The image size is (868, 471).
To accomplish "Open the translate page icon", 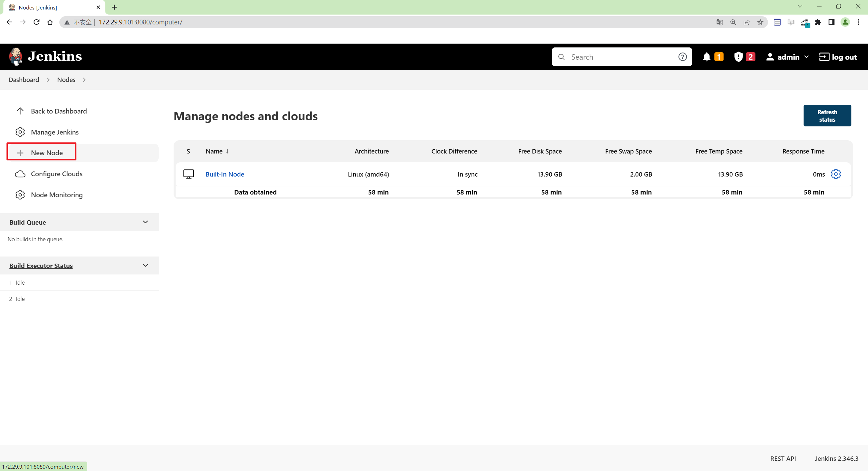I will click(719, 22).
